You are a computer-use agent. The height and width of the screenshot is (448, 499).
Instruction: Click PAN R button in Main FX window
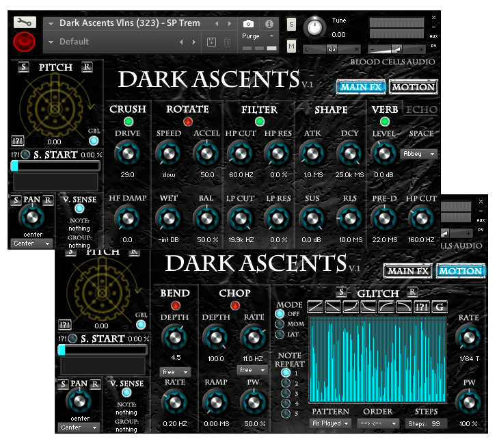(48, 200)
